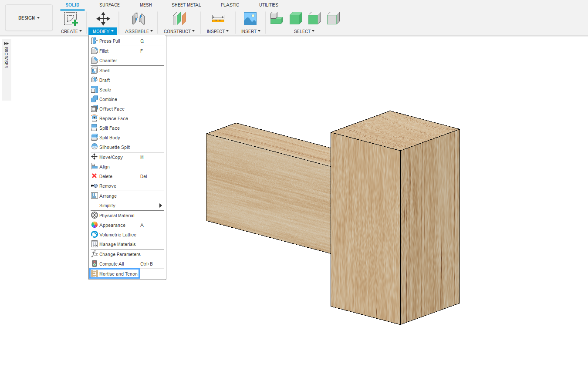
Task: Open the Design workspace dropdown
Action: pyautogui.click(x=29, y=18)
